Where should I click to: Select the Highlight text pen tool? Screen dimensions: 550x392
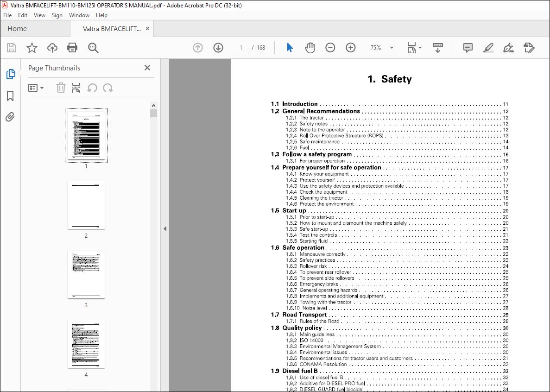point(488,48)
